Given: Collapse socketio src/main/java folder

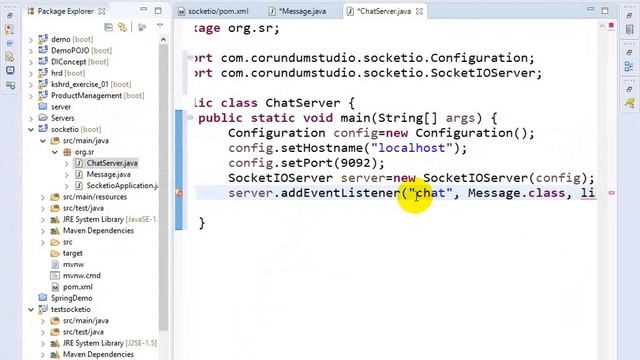Looking at the screenshot, I should [x=43, y=141].
